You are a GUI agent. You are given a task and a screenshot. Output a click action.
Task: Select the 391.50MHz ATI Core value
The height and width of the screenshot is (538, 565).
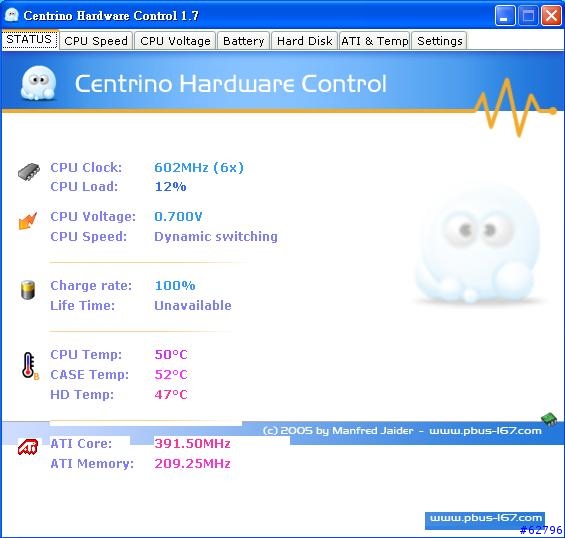(192, 444)
